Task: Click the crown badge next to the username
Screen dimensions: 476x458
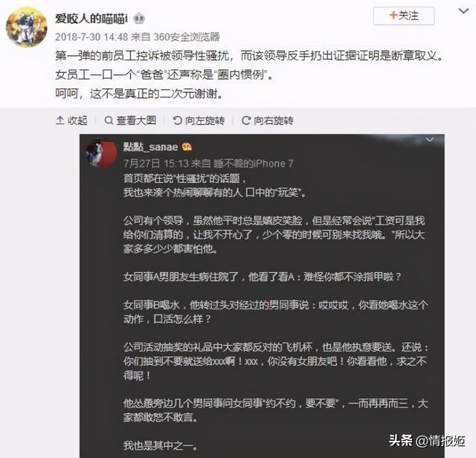Action: (139, 19)
